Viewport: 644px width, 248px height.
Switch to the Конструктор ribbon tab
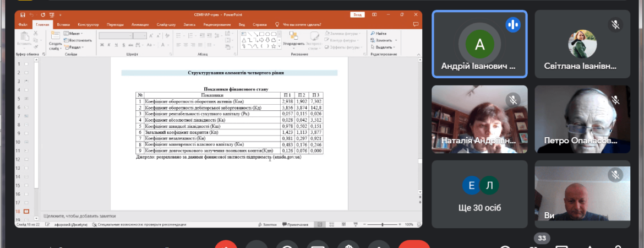[88, 25]
